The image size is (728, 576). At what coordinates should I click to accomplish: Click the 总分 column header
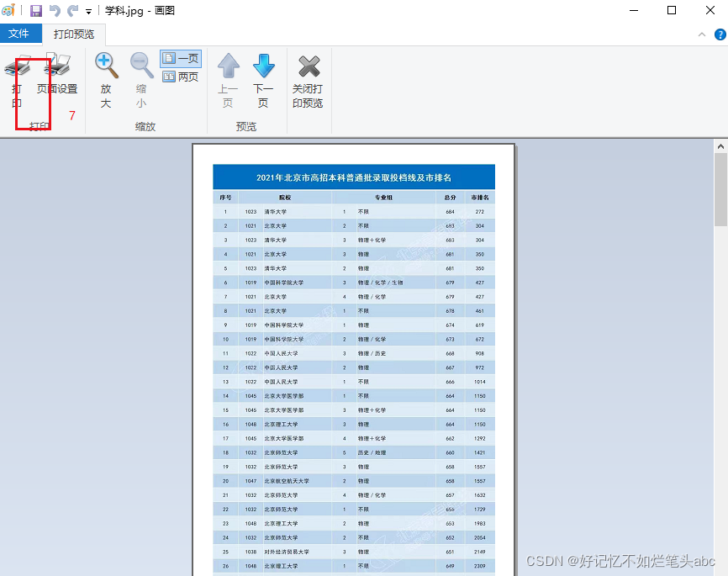pyautogui.click(x=450, y=198)
